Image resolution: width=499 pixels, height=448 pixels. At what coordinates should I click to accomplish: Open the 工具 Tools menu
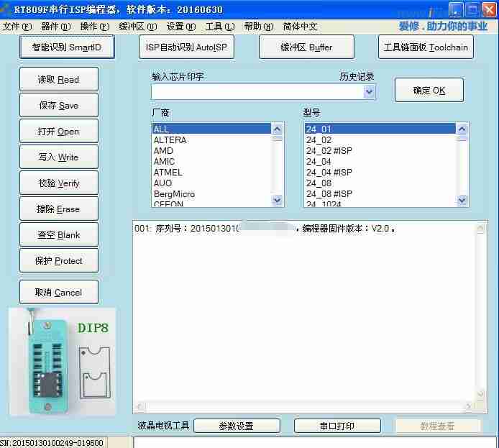click(219, 27)
